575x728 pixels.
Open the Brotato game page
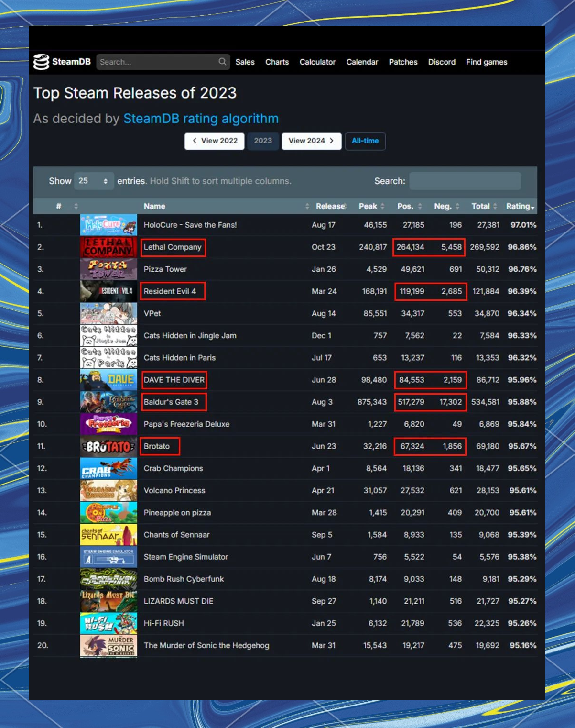[157, 446]
